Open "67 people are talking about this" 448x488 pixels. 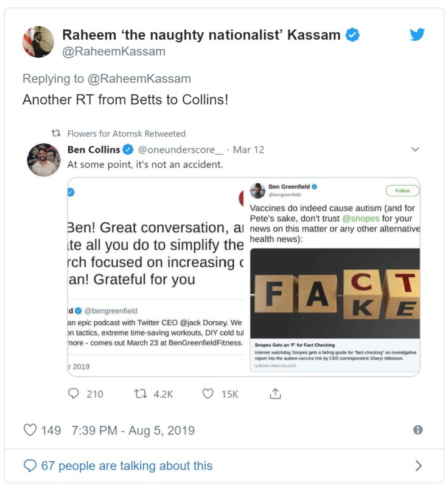(x=127, y=466)
